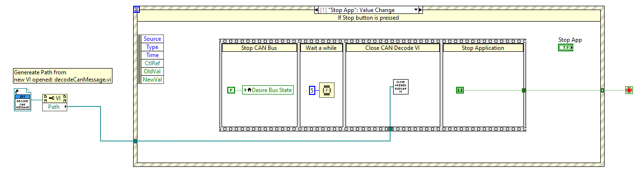Click the Close CAN Decode VI frame label
The width and height of the screenshot is (644, 176).
tap(393, 48)
